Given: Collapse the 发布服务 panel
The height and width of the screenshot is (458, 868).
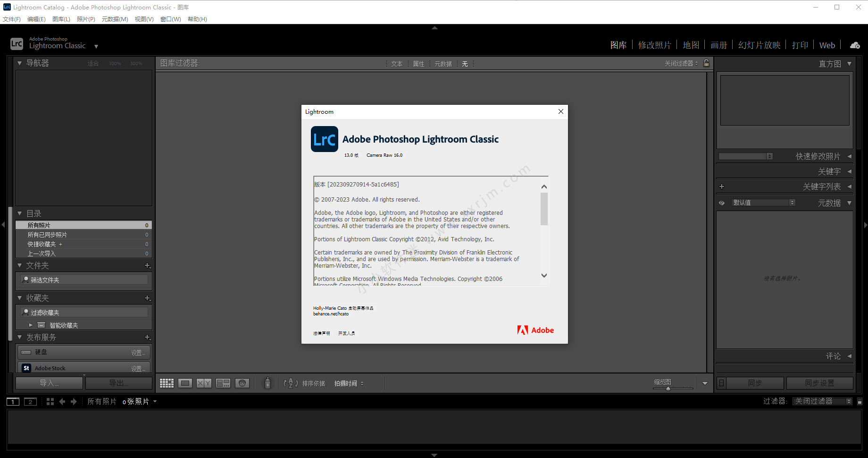Looking at the screenshot, I should click(x=19, y=337).
